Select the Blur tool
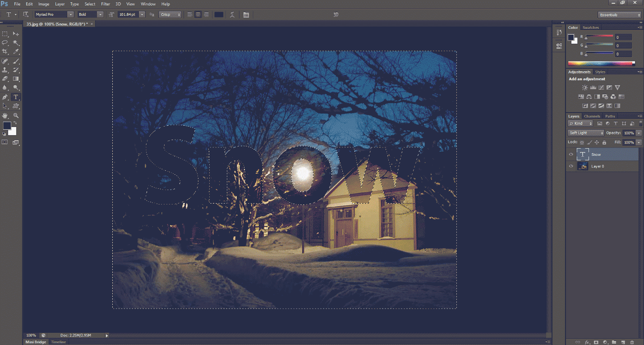This screenshot has height=345, width=644. coord(5,88)
